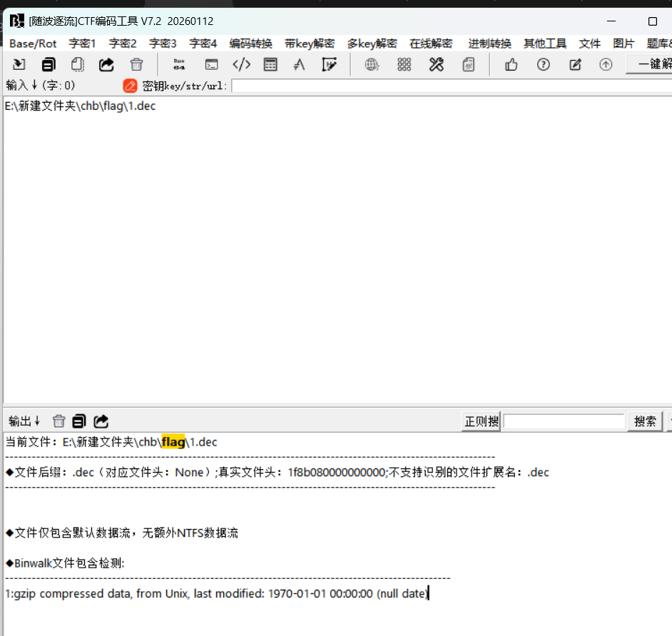Click the trash icon in the top toolbar
This screenshot has width=672, height=636.
(x=136, y=65)
